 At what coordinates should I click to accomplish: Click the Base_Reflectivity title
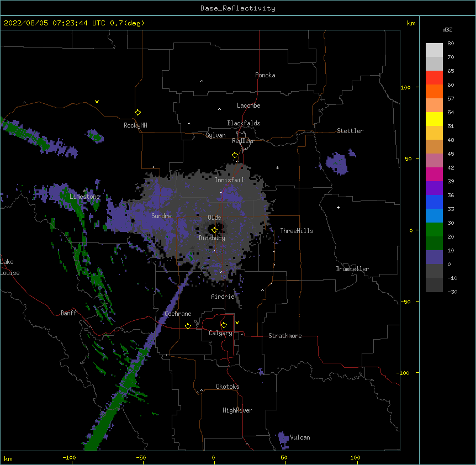coord(238,8)
